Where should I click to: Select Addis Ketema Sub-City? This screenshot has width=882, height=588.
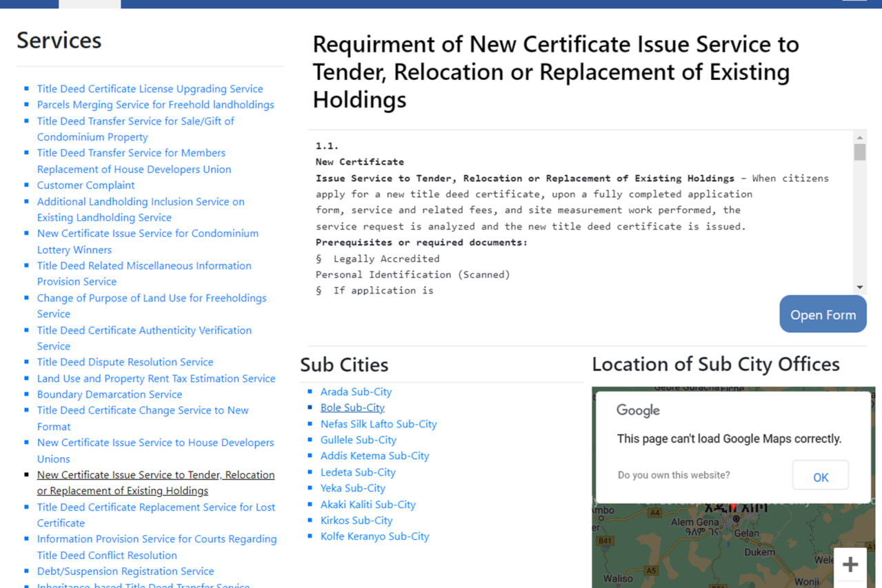click(374, 456)
